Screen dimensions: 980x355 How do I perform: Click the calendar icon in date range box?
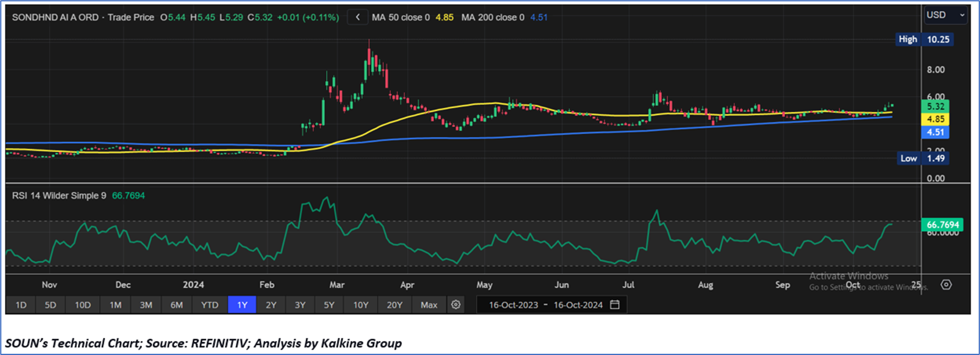615,304
